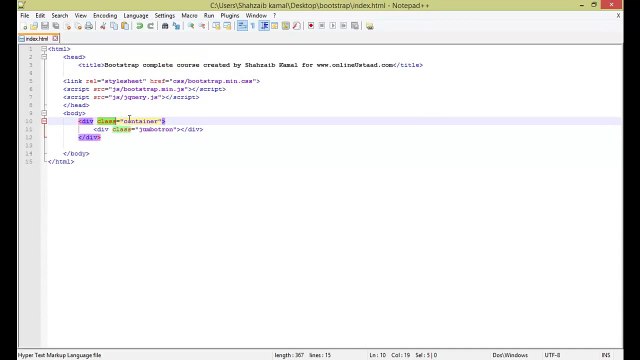The height and width of the screenshot is (360, 640).
Task: Create a new file via toolbar icon
Action: click(x=24, y=26)
